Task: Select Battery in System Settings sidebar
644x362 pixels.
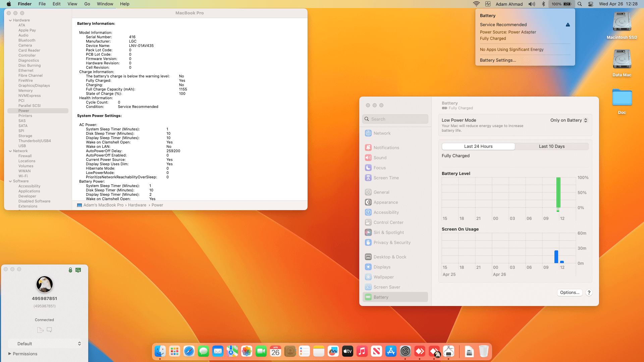Action: click(395, 297)
